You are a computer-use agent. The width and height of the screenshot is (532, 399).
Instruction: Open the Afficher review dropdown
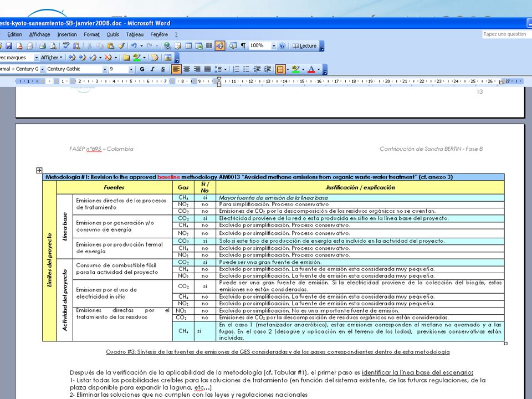tap(52, 58)
